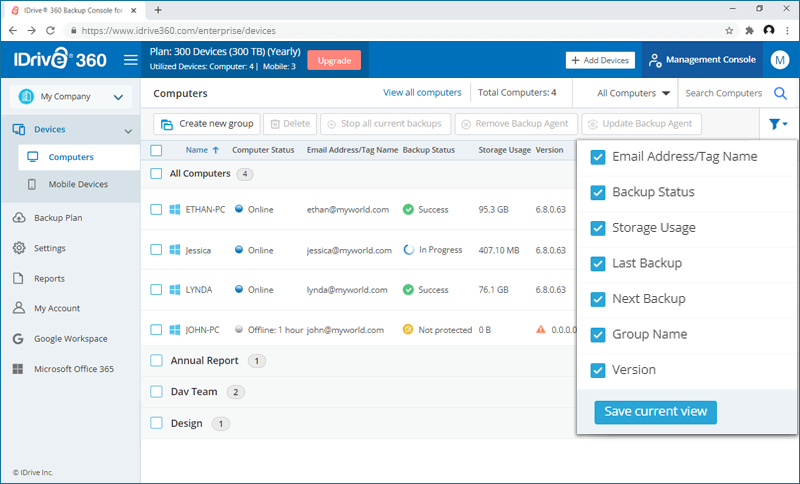Click the M user avatar
This screenshot has height=484, width=800.
pyautogui.click(x=780, y=60)
